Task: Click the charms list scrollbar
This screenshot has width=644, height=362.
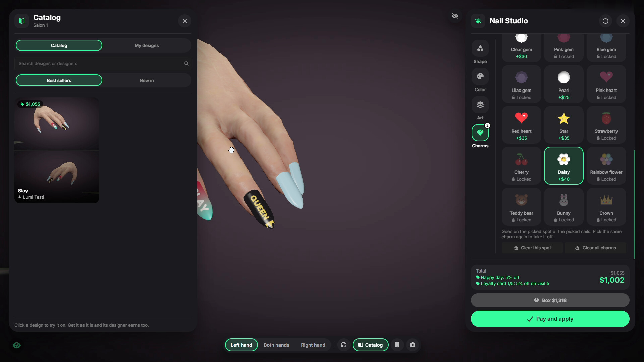Action: (x=634, y=204)
